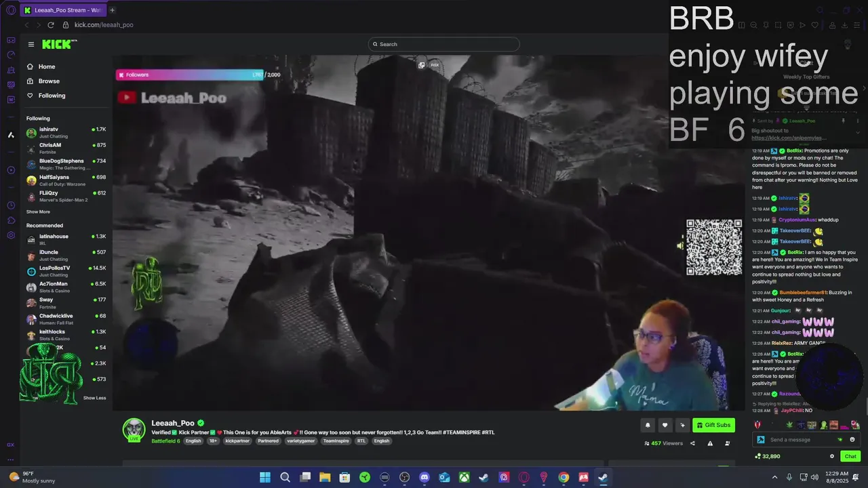This screenshot has width=868, height=488.
Task: Open Ac7ionMan recommended channel
Action: pos(66,287)
